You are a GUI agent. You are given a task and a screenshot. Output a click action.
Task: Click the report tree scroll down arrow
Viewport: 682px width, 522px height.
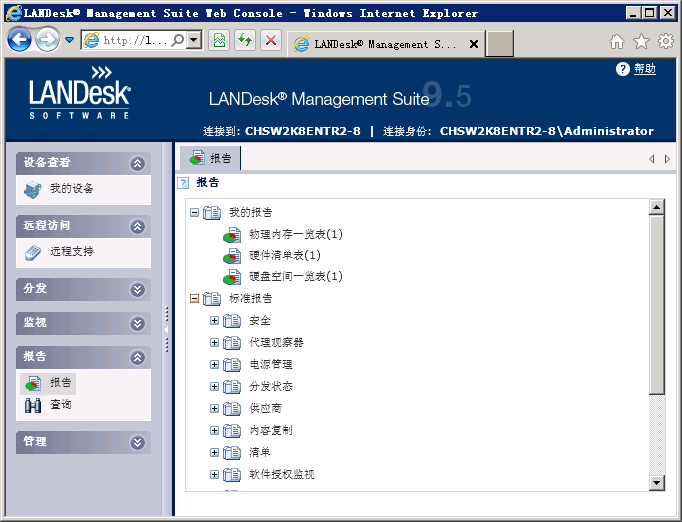tap(656, 482)
